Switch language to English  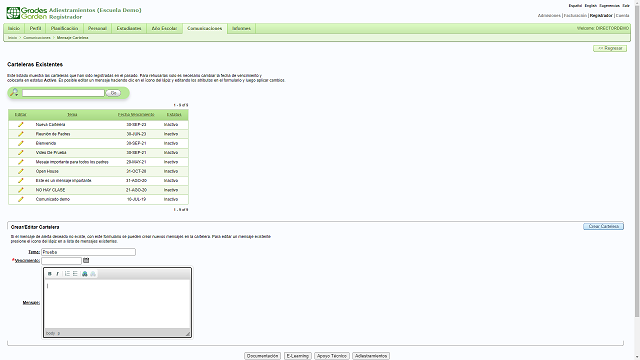(591, 6)
